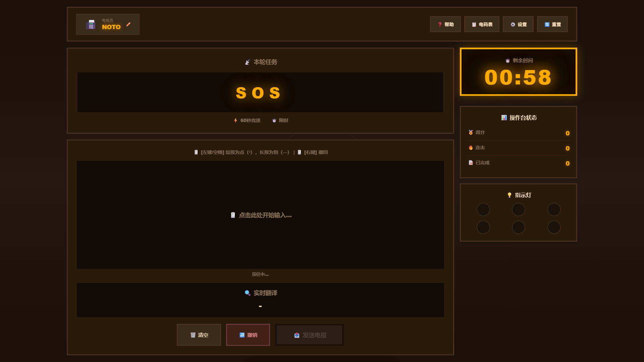Click the clipboard icon on 电码表
Viewport: 644px width, 362px height.
click(x=474, y=24)
